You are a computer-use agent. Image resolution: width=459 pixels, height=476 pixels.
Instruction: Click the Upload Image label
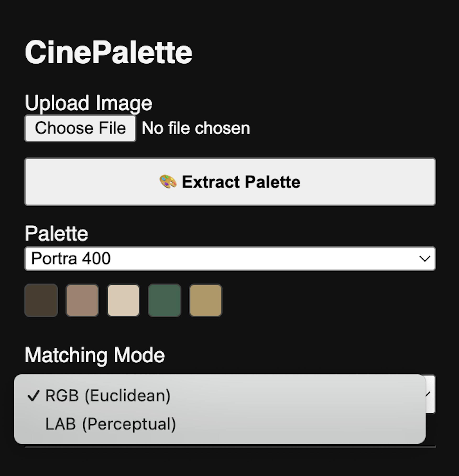88,103
